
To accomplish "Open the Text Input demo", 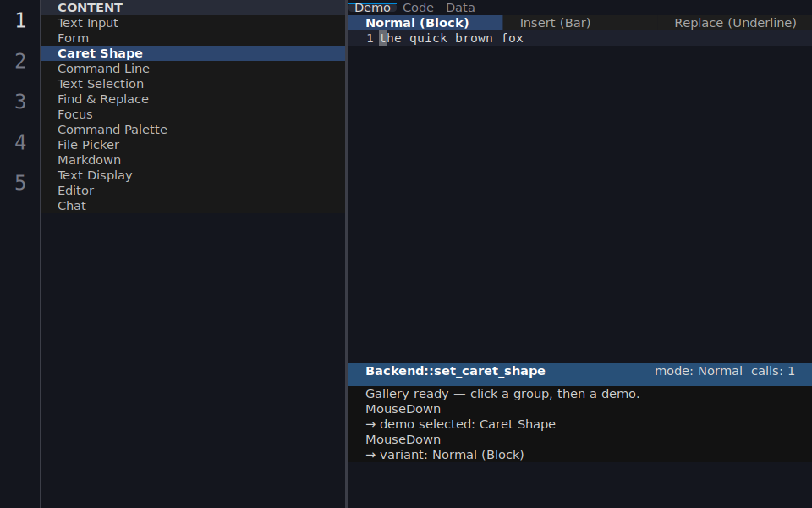I will click(x=193, y=23).
